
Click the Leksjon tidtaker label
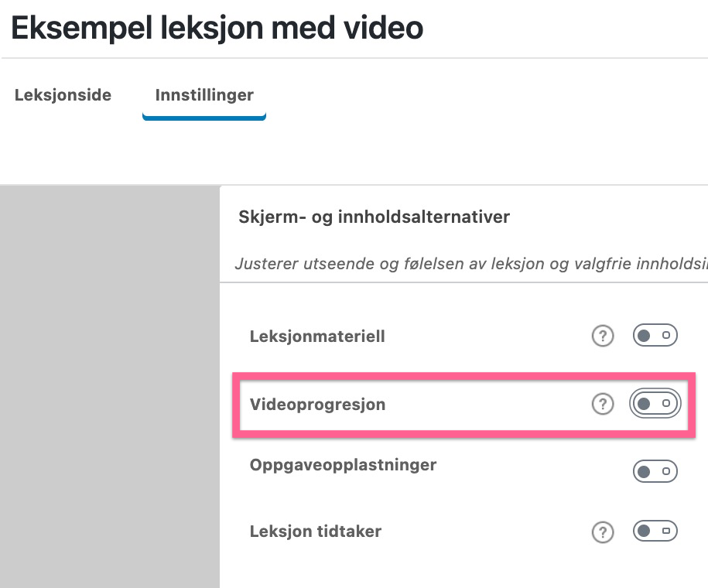(316, 532)
